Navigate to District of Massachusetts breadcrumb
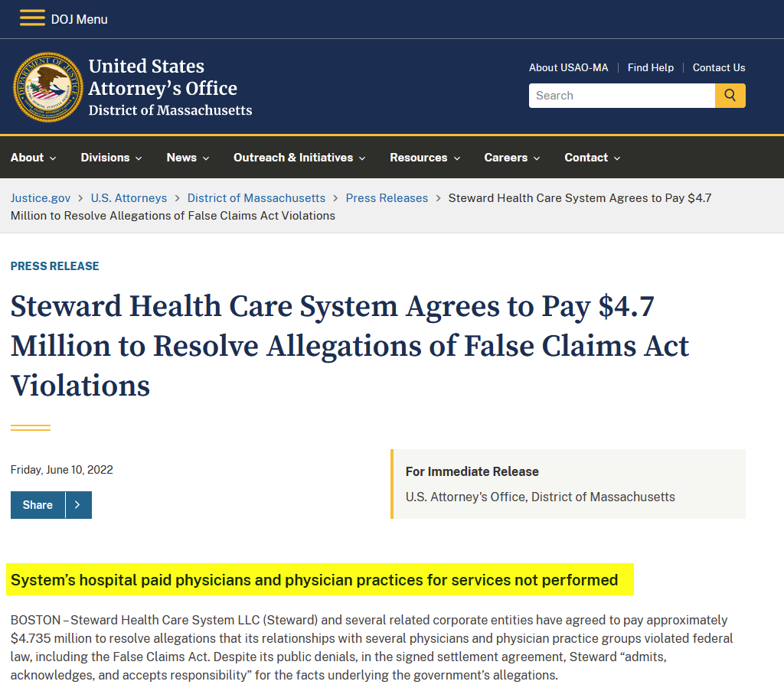Viewport: 784px width, 691px height. click(x=256, y=198)
